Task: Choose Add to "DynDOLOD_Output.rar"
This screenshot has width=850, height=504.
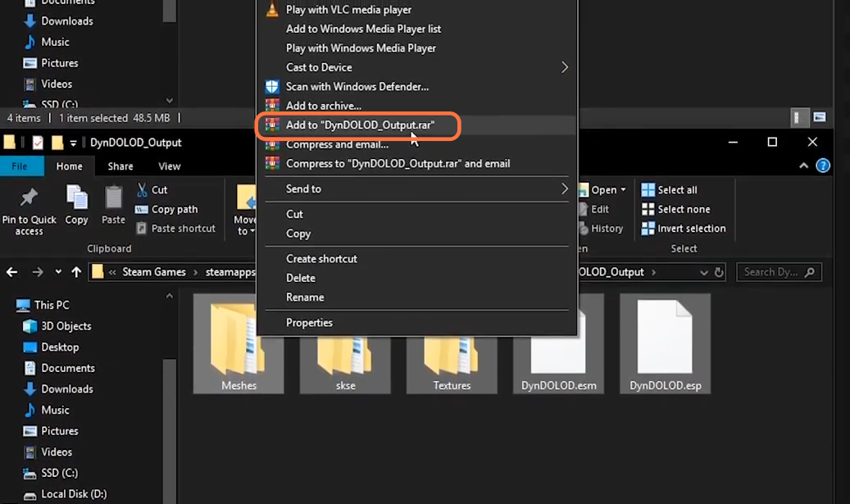Action: pos(360,125)
